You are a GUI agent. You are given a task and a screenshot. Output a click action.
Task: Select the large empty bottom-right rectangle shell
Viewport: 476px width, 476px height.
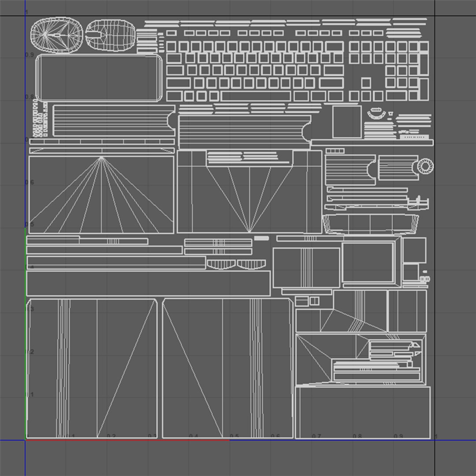click(x=363, y=412)
